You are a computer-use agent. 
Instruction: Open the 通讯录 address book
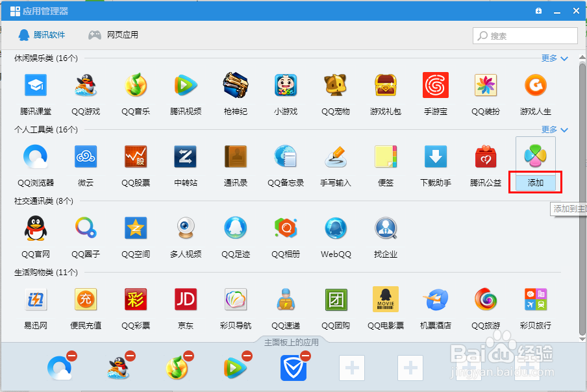click(236, 156)
